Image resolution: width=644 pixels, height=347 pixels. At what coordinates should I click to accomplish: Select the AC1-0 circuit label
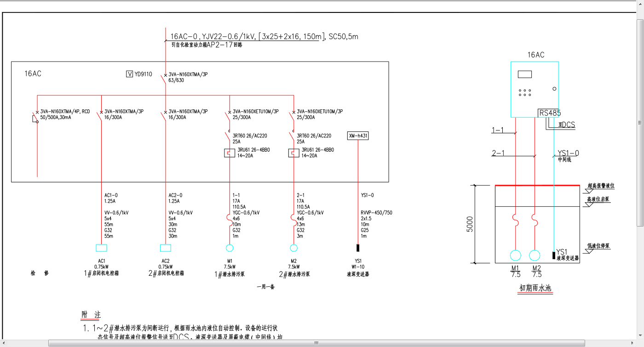(x=111, y=195)
